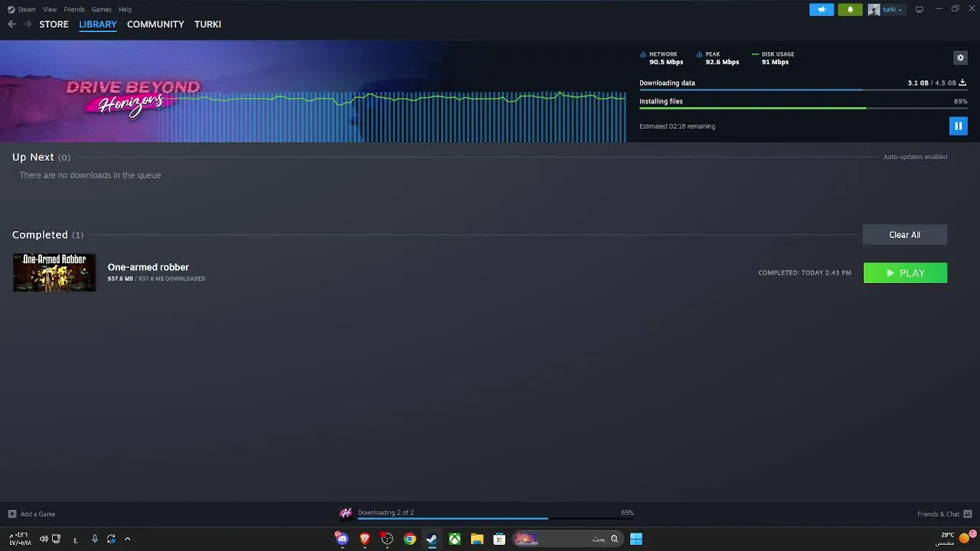Open the Games menu
This screenshot has height=551, width=980.
point(101,9)
